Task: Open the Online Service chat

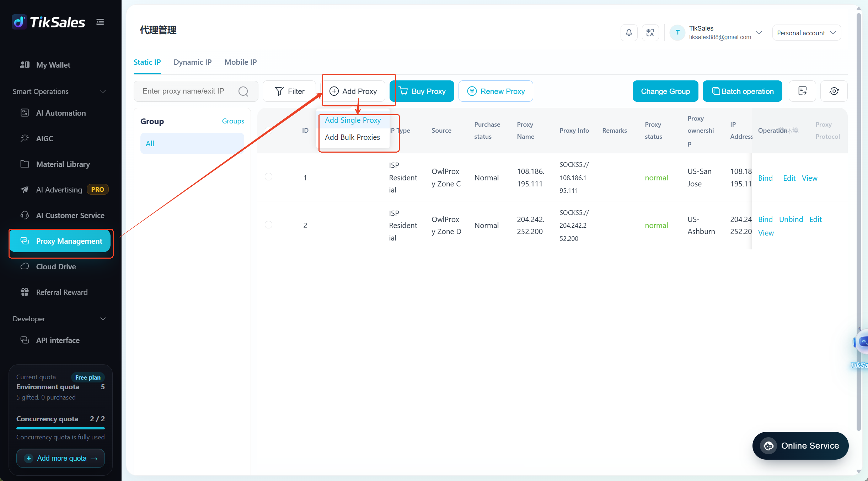Action: (x=800, y=446)
